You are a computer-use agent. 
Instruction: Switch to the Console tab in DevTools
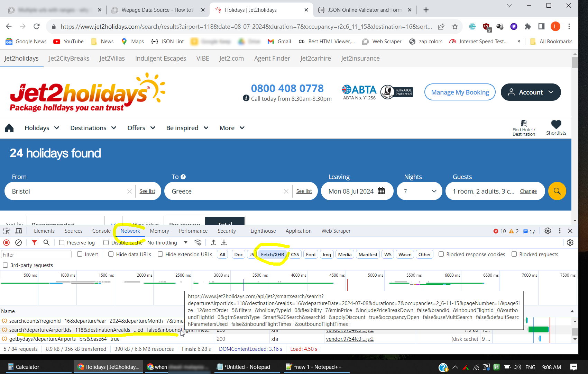[x=101, y=231]
